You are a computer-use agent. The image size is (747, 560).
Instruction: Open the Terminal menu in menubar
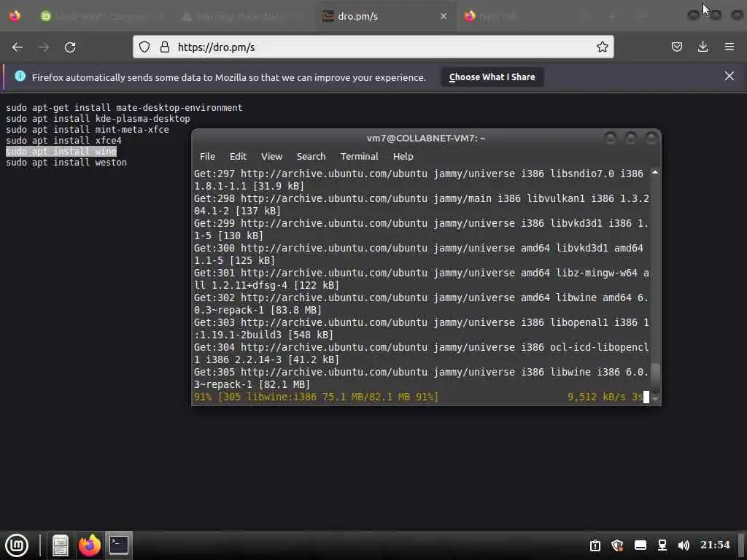pos(359,156)
